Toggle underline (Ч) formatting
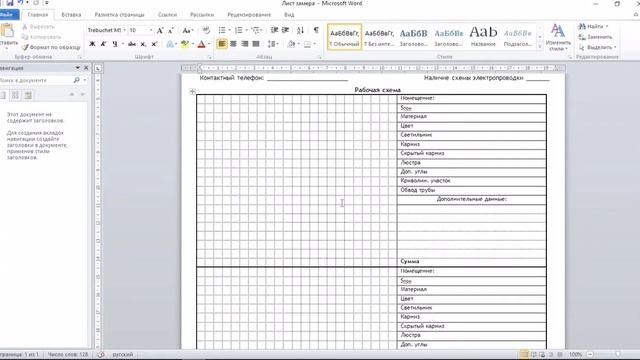Image resolution: width=640 pixels, height=360 pixels. [x=114, y=44]
